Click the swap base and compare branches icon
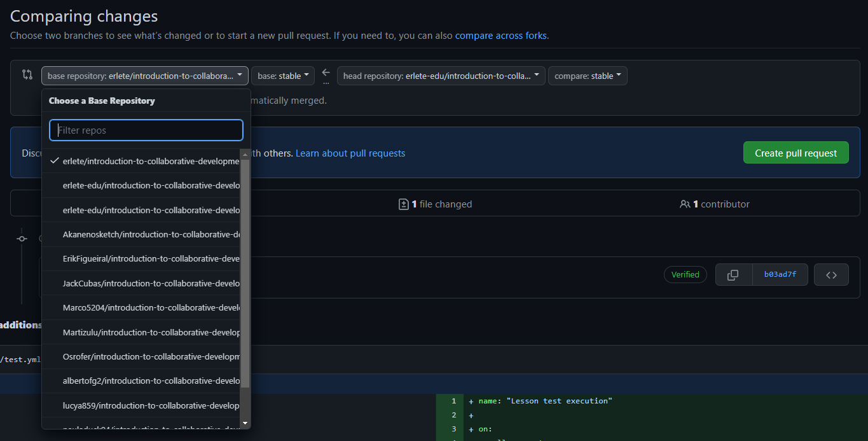The image size is (868, 441). tap(26, 75)
